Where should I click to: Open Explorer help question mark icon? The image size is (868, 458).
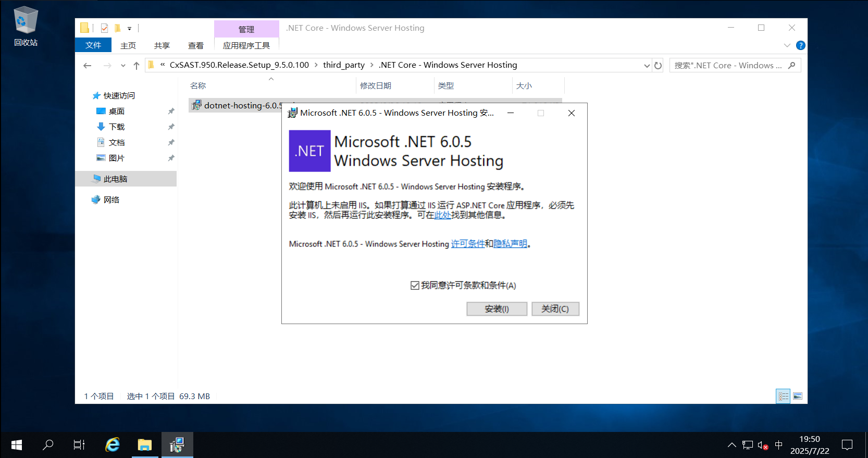click(801, 45)
